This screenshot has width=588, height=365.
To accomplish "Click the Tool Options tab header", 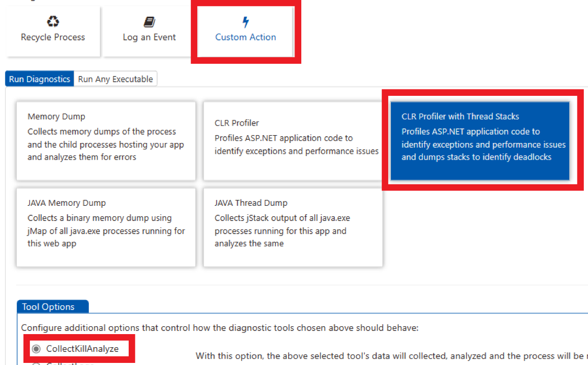I will point(48,307).
